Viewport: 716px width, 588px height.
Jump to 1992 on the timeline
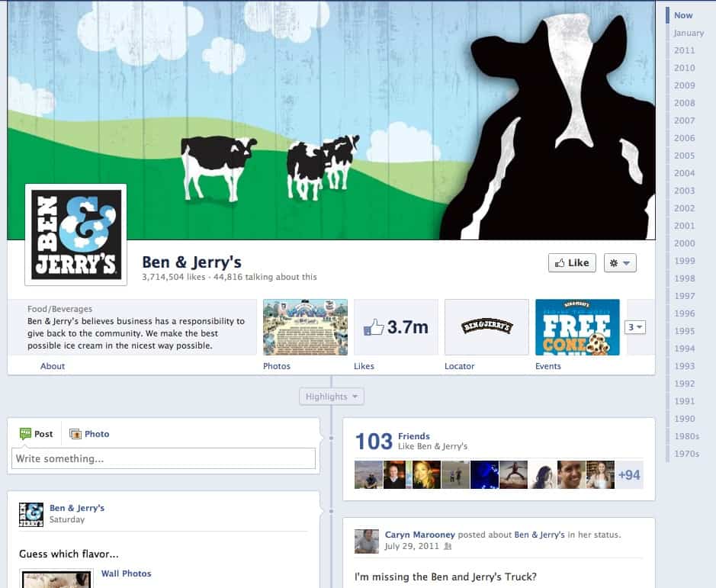[x=685, y=384]
